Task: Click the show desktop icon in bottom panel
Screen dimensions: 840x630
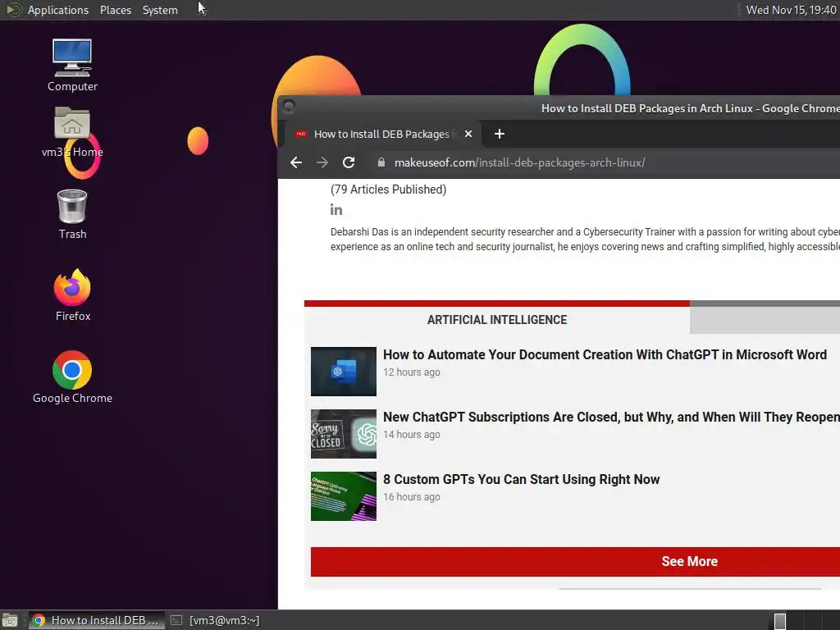Action: click(10, 620)
